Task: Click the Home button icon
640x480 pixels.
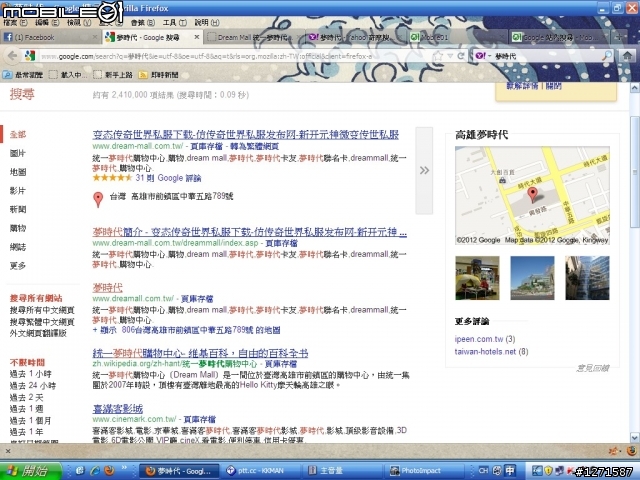Action: click(627, 56)
